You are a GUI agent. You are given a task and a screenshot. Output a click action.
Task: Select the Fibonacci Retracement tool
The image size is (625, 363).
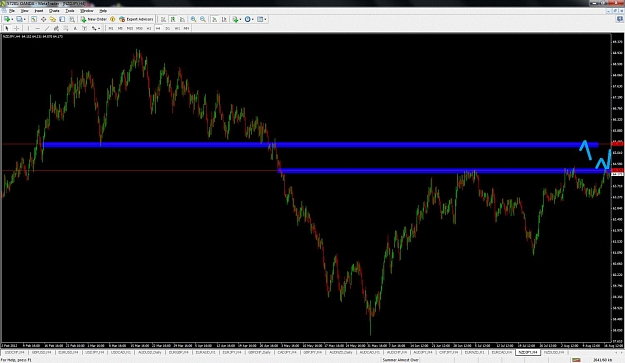point(66,28)
